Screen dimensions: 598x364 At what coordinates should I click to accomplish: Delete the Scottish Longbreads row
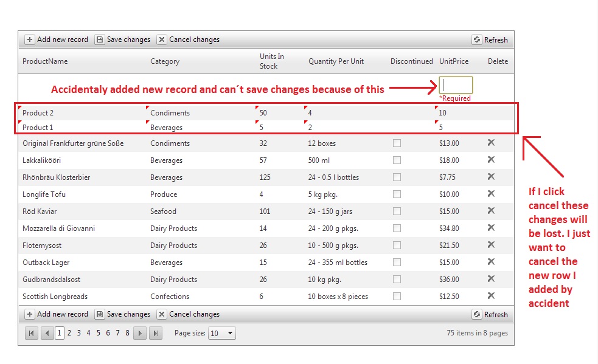click(491, 296)
